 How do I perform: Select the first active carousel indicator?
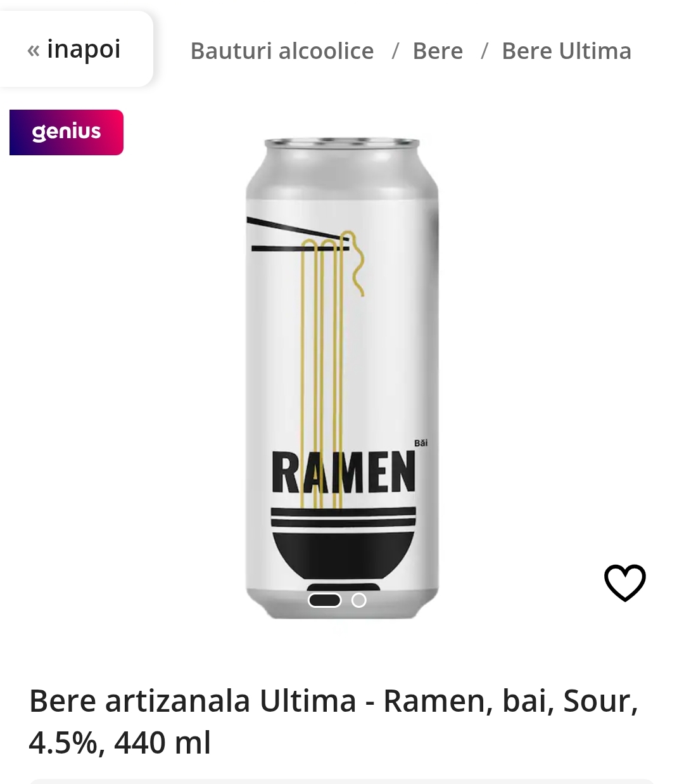pyautogui.click(x=325, y=600)
